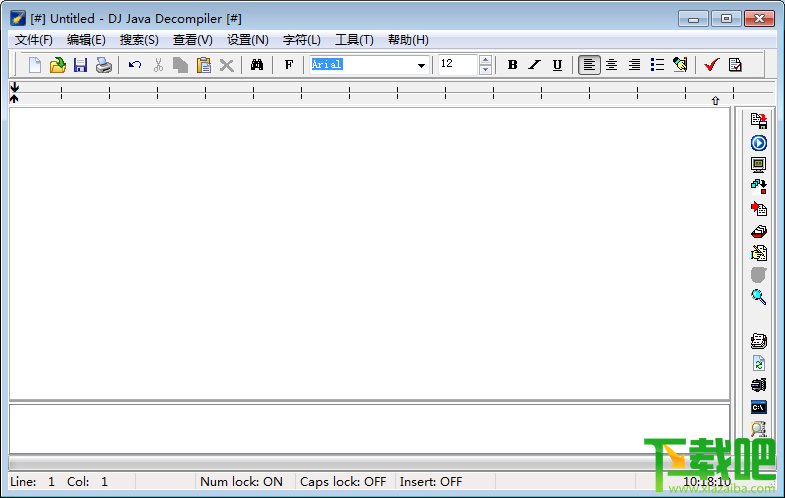The image size is (785, 498).
Task: Click the red checkmark toolbar icon
Action: click(711, 65)
